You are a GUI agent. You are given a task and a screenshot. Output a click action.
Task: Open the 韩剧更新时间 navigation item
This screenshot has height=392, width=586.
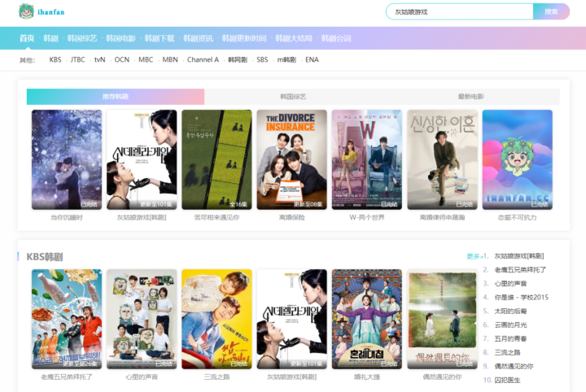click(x=244, y=38)
